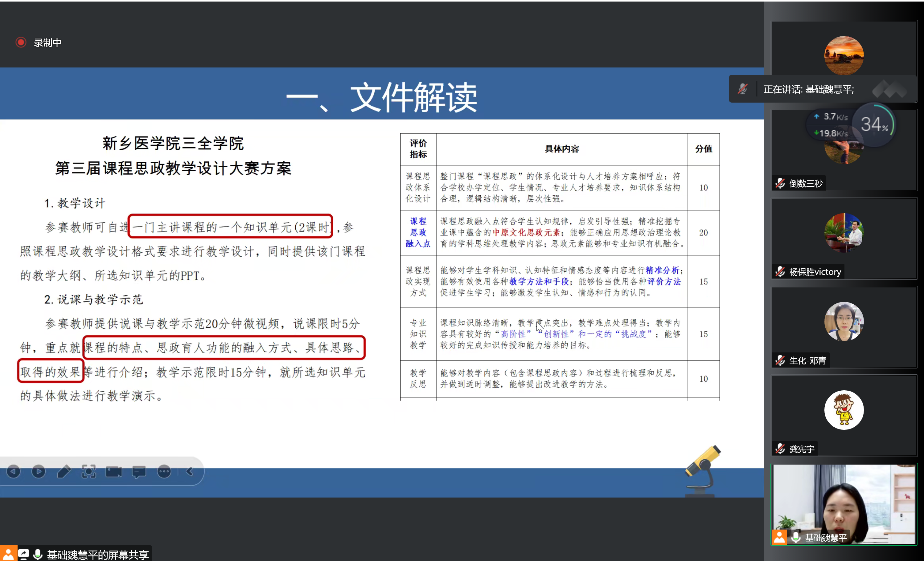Click muted mic icon beside 生化-邓青
The width and height of the screenshot is (924, 561).
tap(780, 360)
